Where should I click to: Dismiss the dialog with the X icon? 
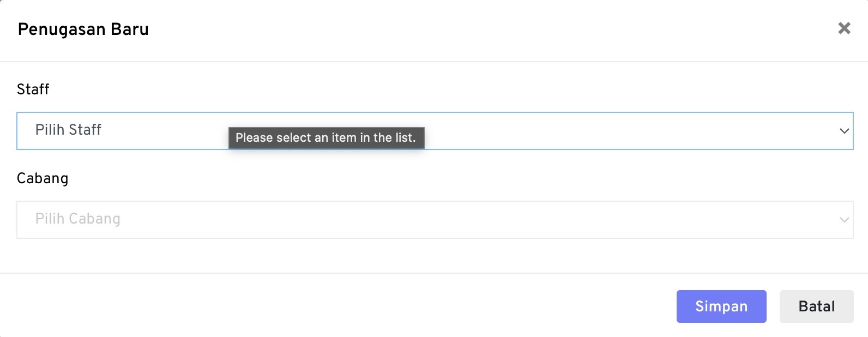click(x=844, y=28)
